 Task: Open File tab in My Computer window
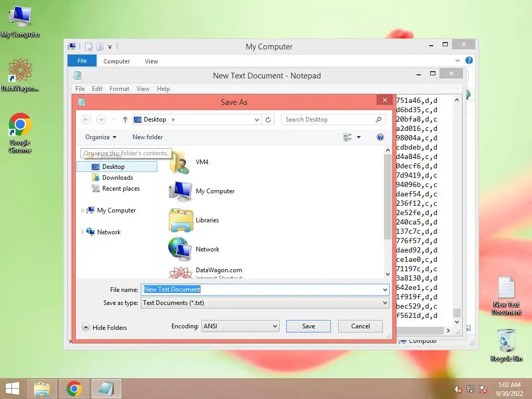click(x=82, y=61)
